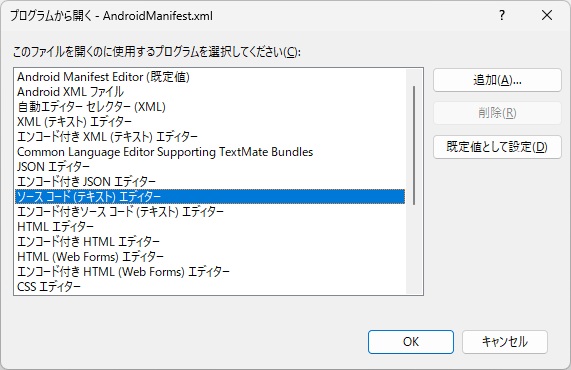Click the キャンセル button
571x370 pixels.
[x=505, y=342]
